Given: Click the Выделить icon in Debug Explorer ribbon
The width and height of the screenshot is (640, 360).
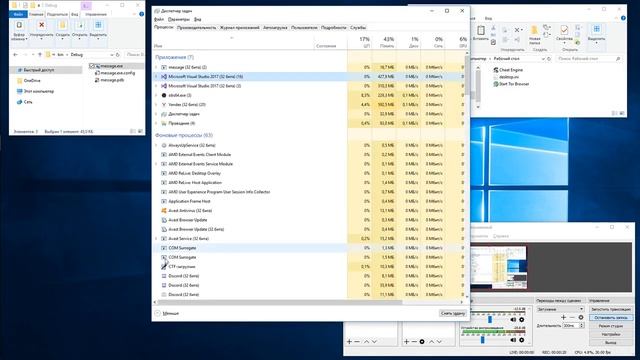Looking at the screenshot, I should [x=98, y=25].
